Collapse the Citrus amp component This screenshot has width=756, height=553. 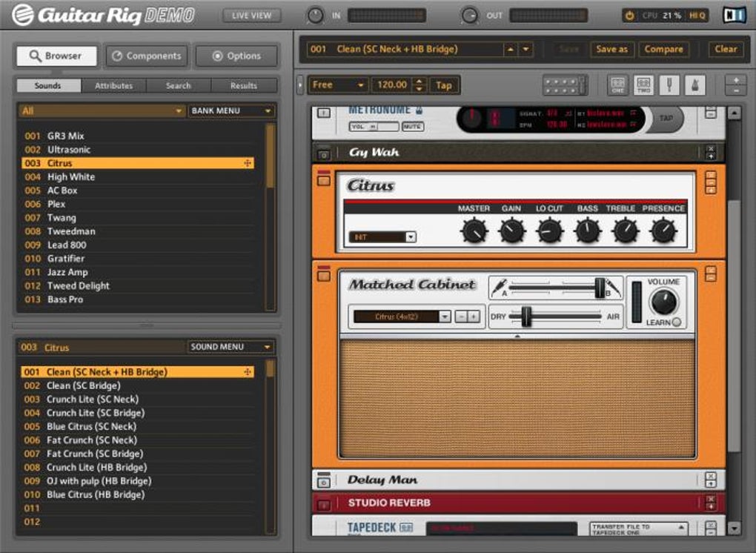711,182
